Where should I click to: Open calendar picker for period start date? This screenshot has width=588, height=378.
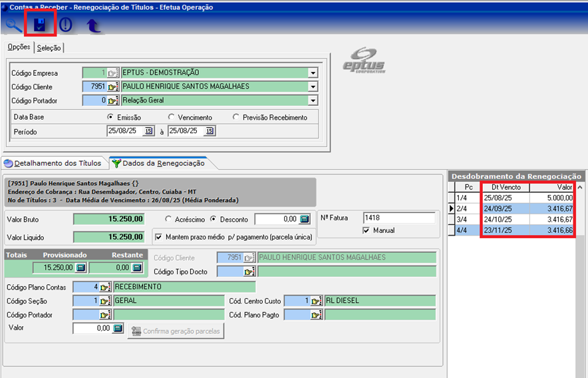(x=148, y=131)
